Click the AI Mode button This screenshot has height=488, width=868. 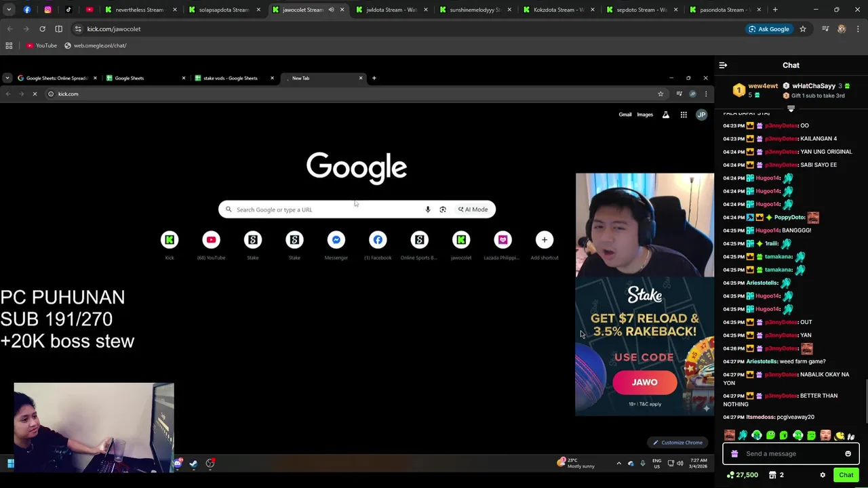point(473,209)
